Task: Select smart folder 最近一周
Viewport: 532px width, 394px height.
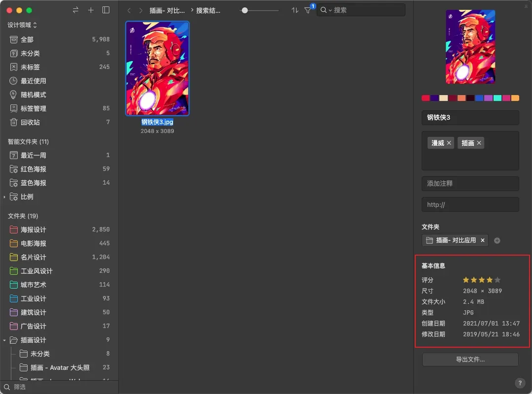Action: (x=59, y=155)
